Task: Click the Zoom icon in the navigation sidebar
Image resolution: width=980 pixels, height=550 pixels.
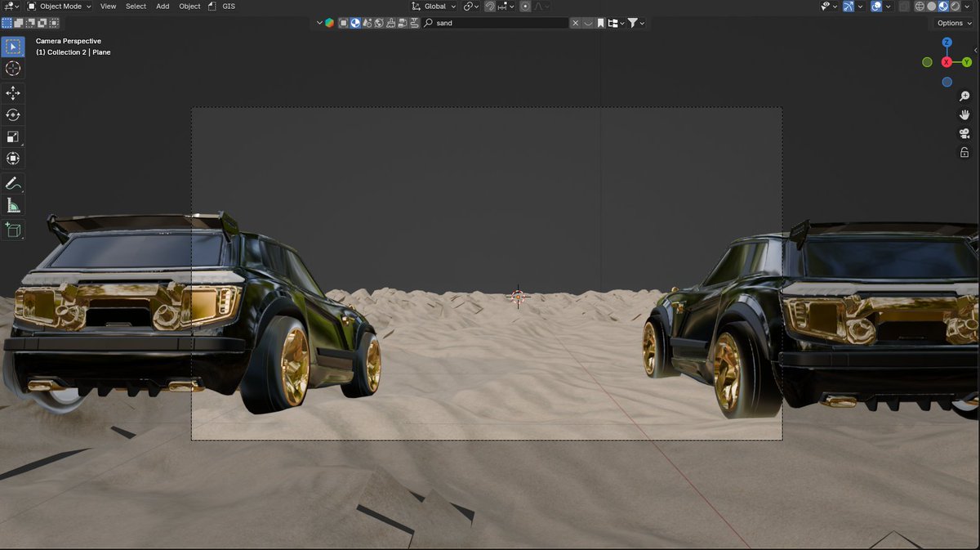Action: tap(964, 96)
